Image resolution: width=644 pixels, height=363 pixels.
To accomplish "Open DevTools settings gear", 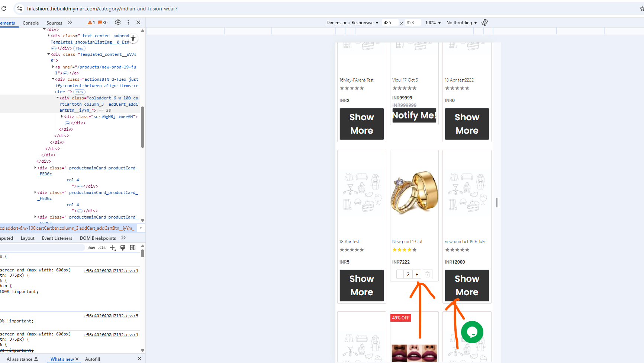I will 118,22.
